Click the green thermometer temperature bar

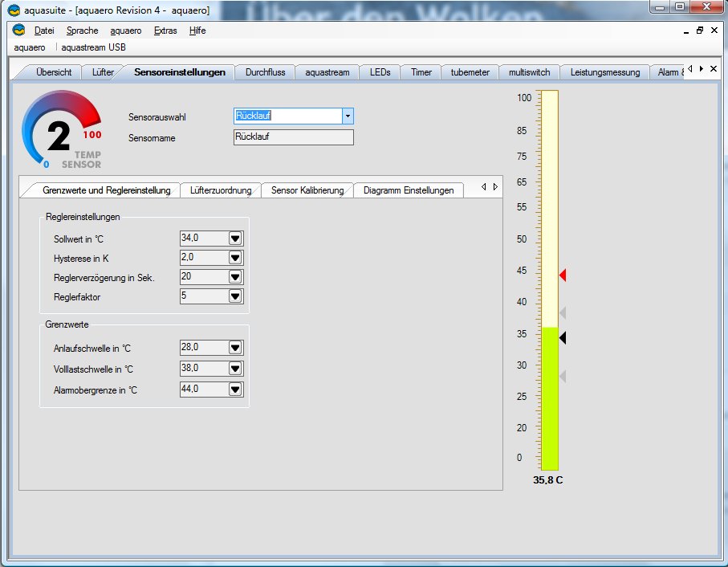pyautogui.click(x=549, y=398)
